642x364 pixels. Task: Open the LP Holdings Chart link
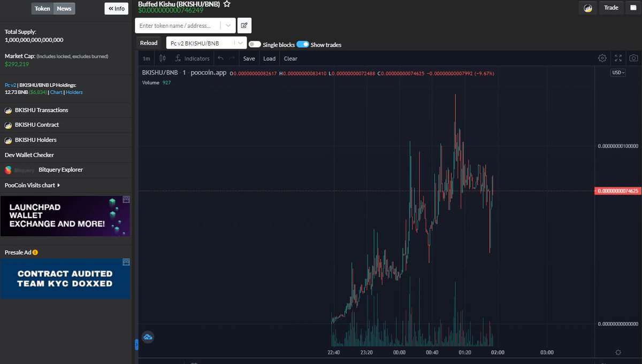coord(56,92)
